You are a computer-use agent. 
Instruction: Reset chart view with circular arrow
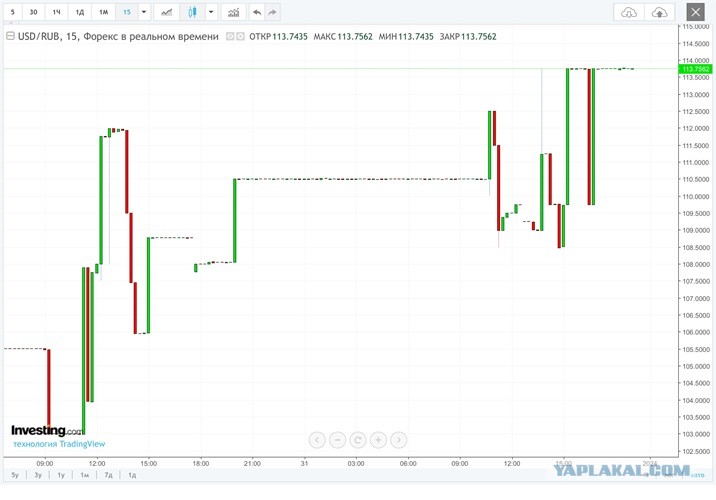point(358,440)
